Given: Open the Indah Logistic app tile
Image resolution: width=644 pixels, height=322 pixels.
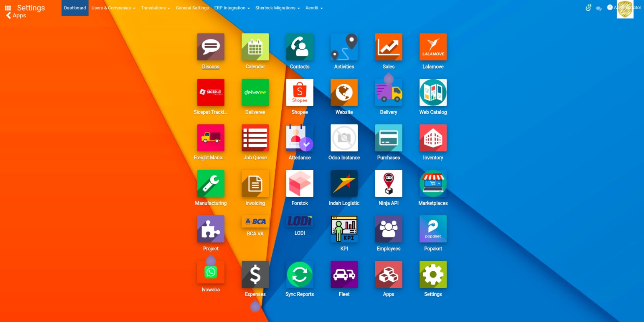Looking at the screenshot, I should [344, 184].
